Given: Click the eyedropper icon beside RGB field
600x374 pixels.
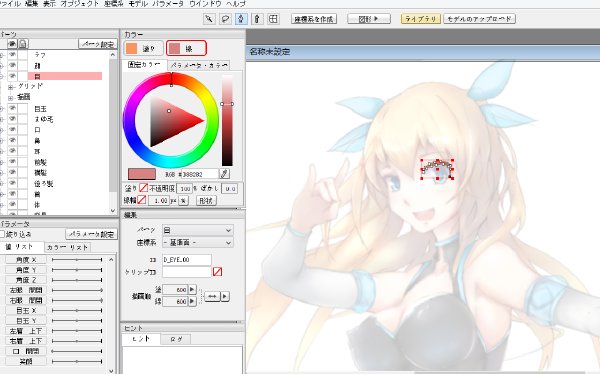Looking at the screenshot, I should 225,174.
